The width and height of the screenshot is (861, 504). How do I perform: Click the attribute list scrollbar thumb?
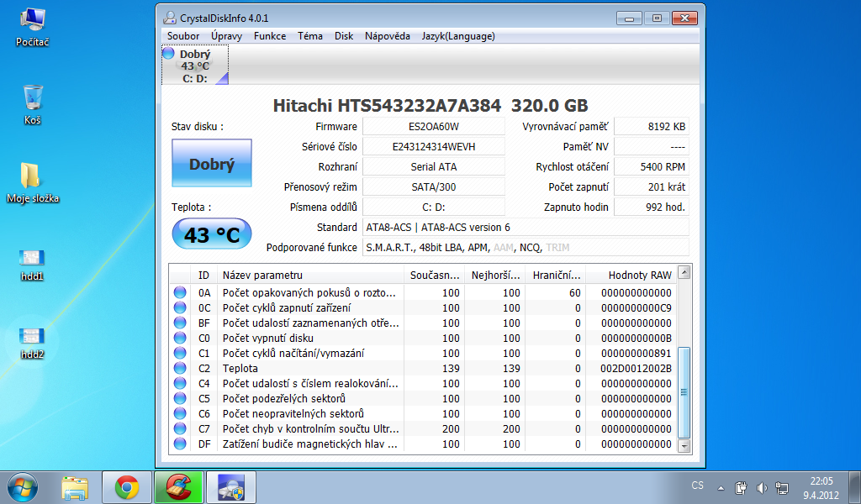684,392
